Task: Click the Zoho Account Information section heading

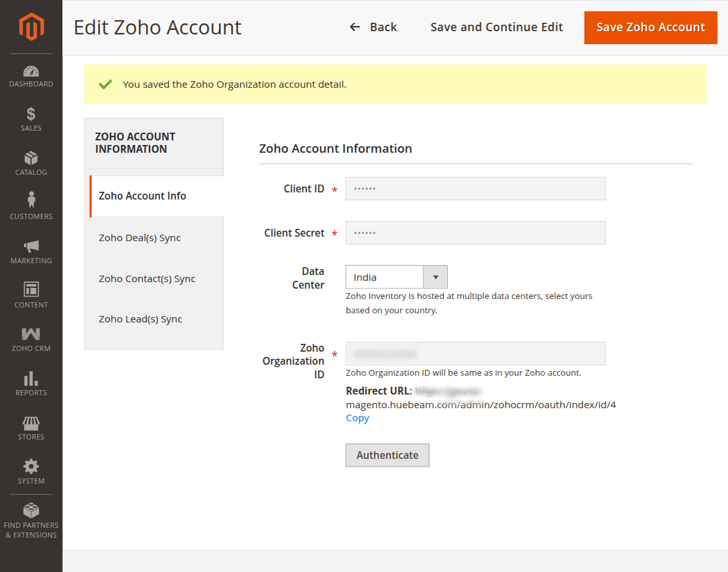Action: tap(335, 149)
